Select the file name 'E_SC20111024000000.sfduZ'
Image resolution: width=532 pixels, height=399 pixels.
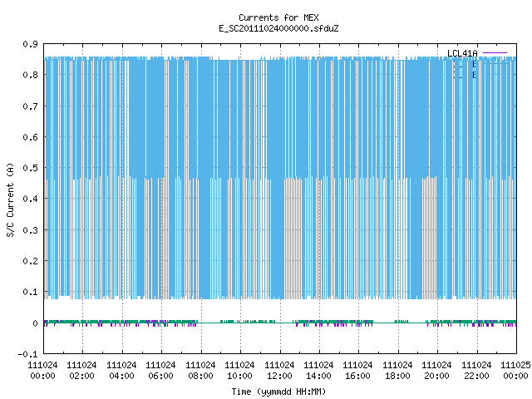278,28
